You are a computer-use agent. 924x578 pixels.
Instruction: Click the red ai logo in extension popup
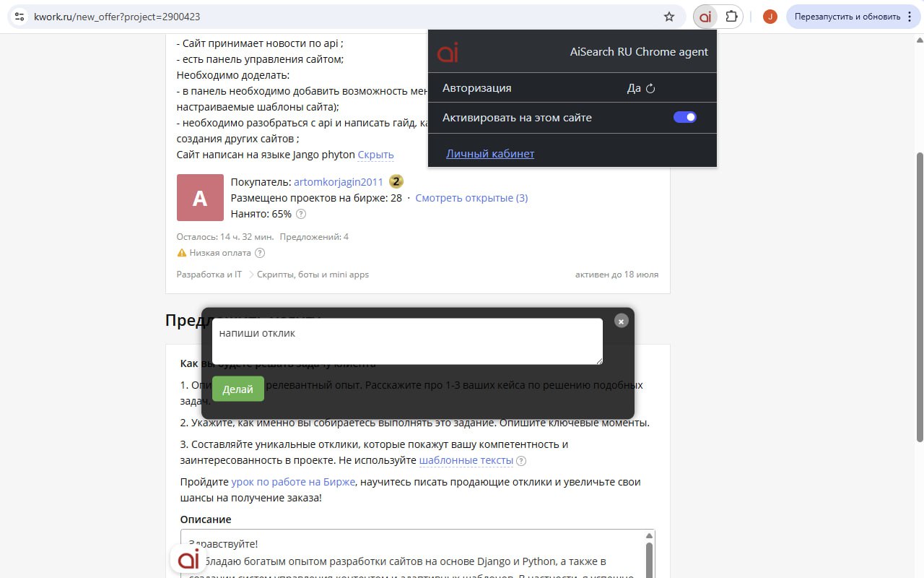448,52
